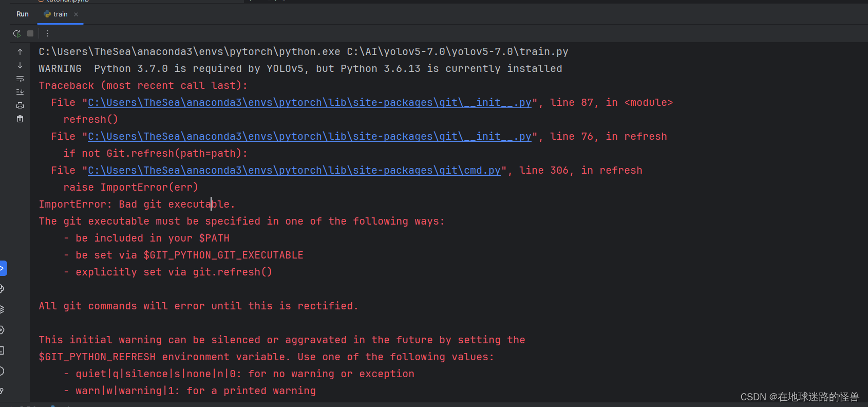This screenshot has height=407, width=868.
Task: Rerun the train configuration
Action: click(x=17, y=33)
